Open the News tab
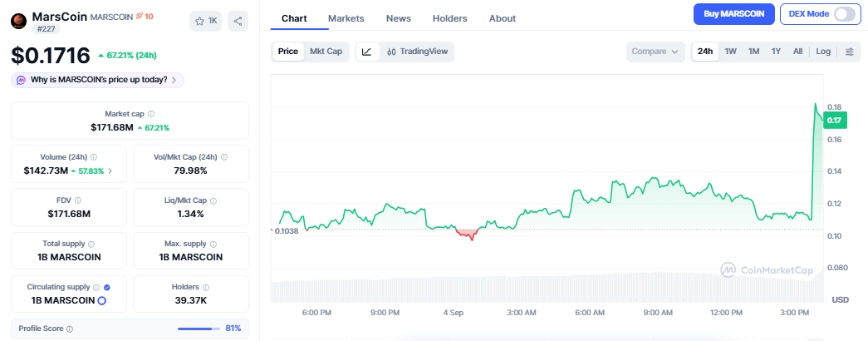This screenshot has width=868, height=341. 399,18
